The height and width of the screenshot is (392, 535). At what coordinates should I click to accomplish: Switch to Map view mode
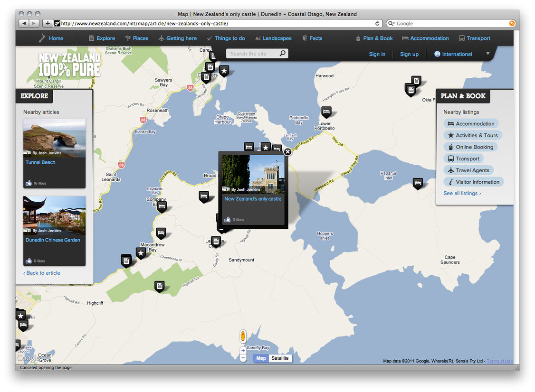click(261, 358)
